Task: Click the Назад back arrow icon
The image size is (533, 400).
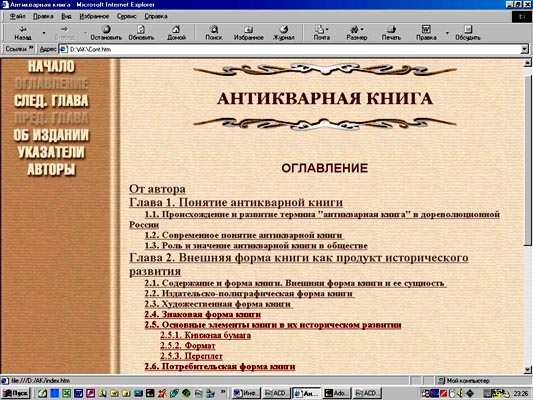Action: coord(23,29)
